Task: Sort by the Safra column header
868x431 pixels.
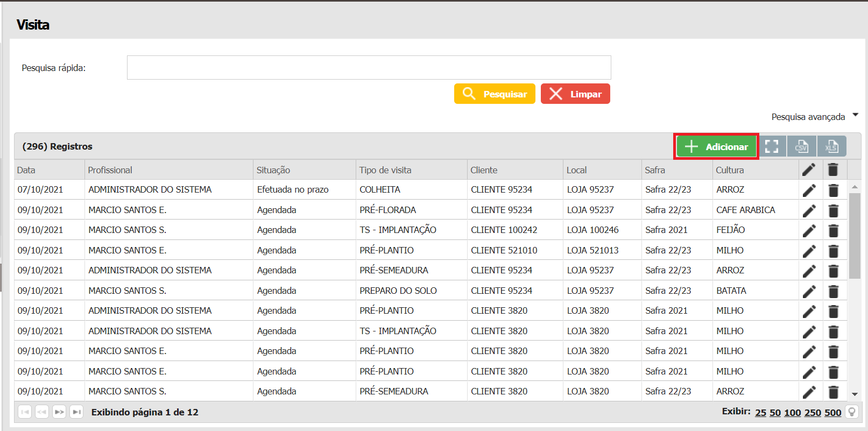Action: [x=677, y=170]
